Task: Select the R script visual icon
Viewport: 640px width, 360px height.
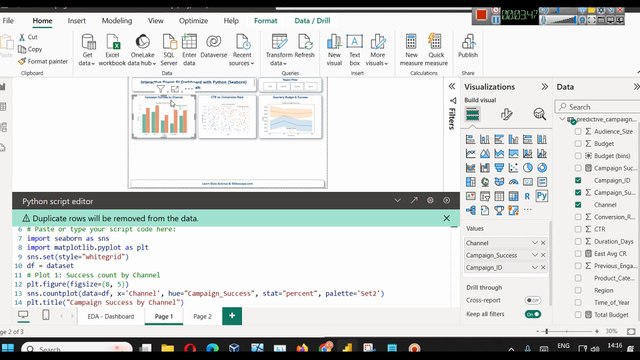Action: [527, 196]
